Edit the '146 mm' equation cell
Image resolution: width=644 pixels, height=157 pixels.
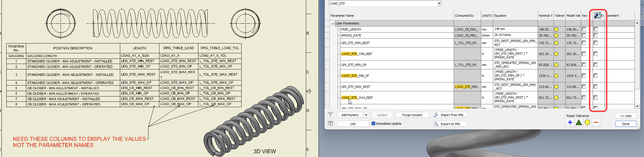click(515, 29)
